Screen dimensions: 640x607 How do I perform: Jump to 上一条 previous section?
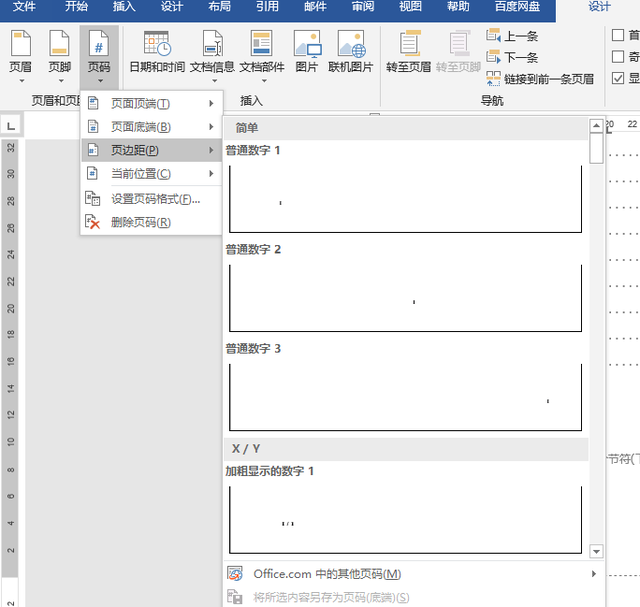tap(512, 36)
